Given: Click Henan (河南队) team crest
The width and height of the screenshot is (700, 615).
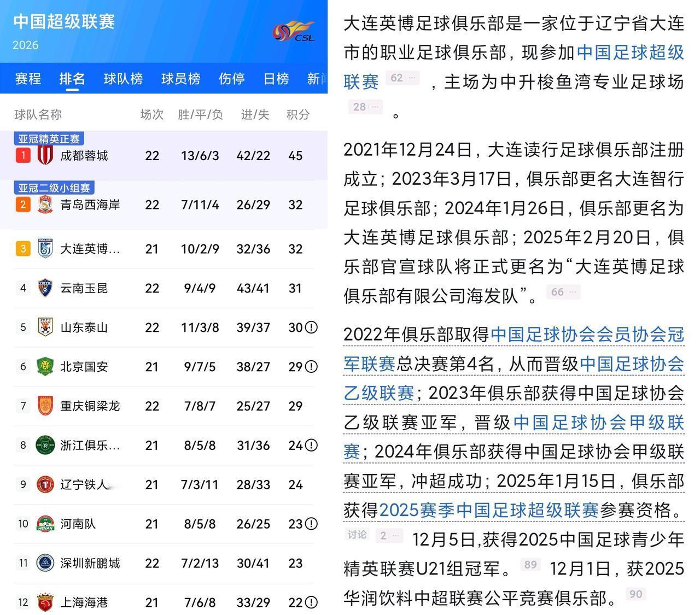Looking at the screenshot, I should click(x=45, y=524).
